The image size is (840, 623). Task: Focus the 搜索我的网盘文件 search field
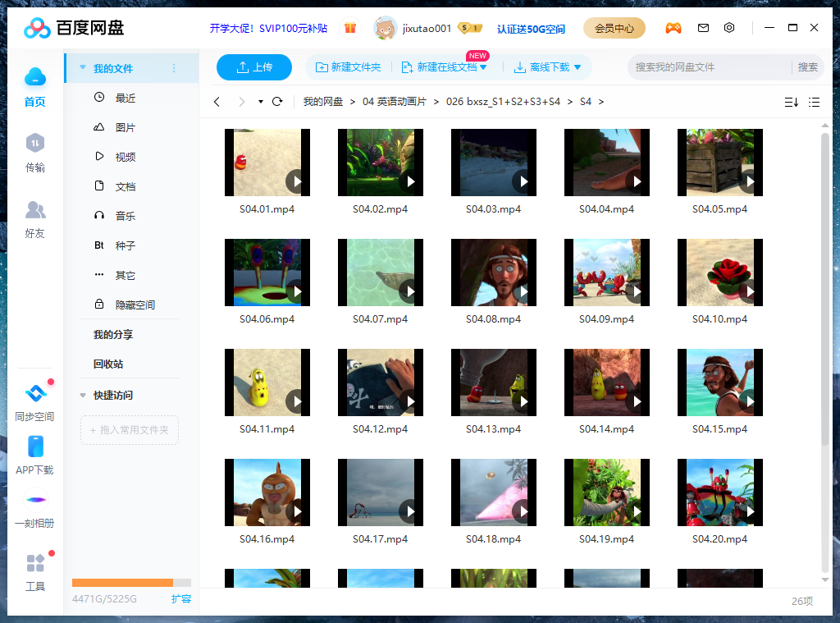coord(710,67)
